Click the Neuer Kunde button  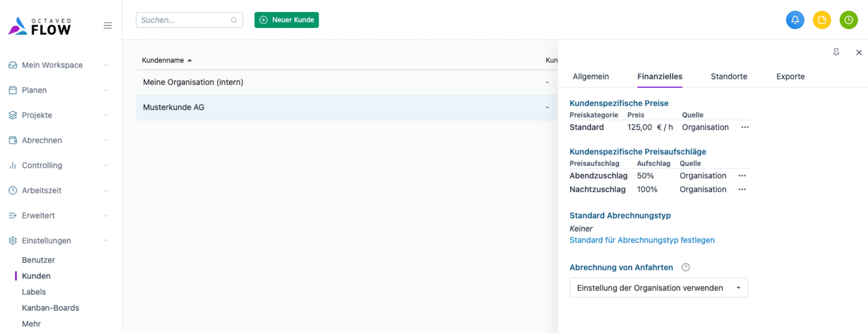[x=286, y=20]
